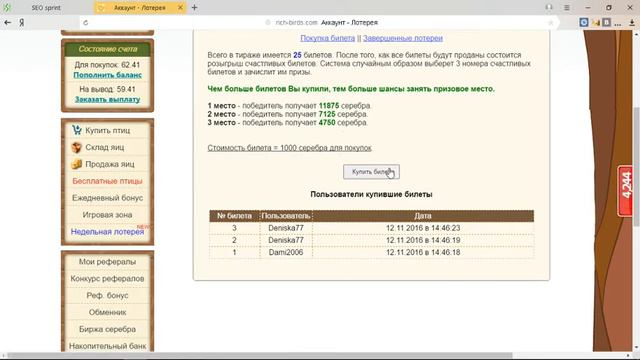Click the browser back arrow
640x360 pixels.
pos(7,23)
